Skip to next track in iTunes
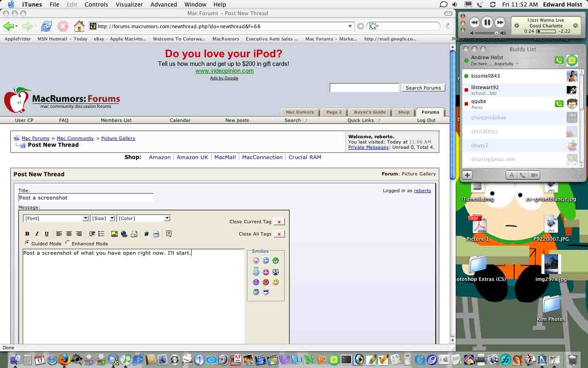Viewport: 588px width, 368px height. pos(500,22)
